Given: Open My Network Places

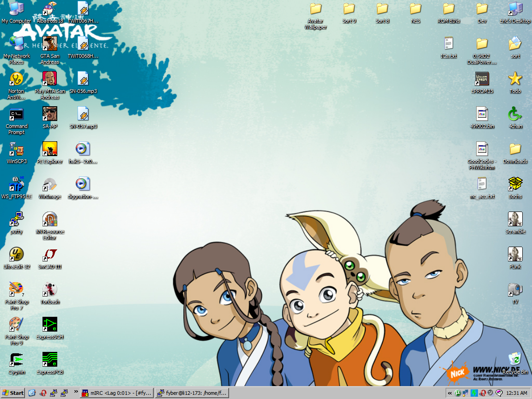Looking at the screenshot, I should (x=16, y=50).
